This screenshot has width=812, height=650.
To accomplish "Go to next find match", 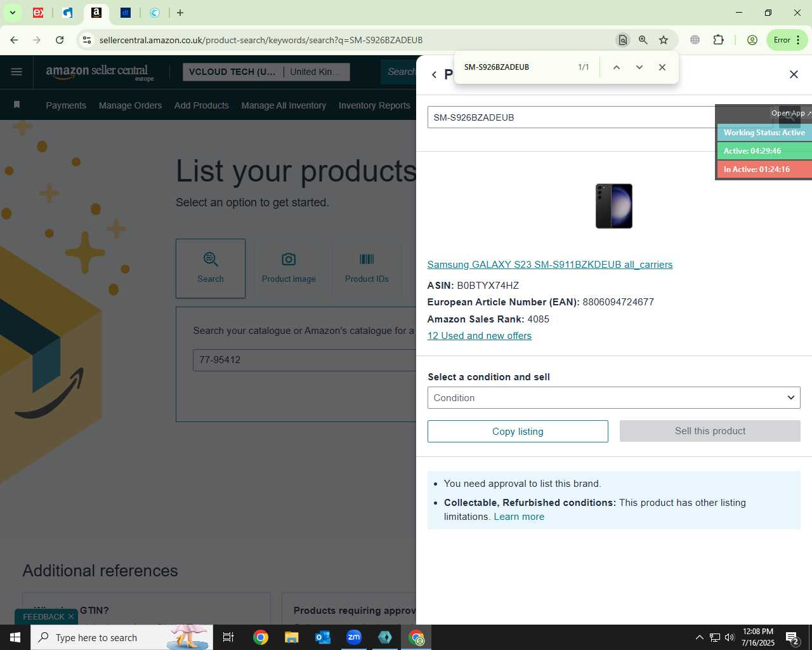I will point(639,67).
